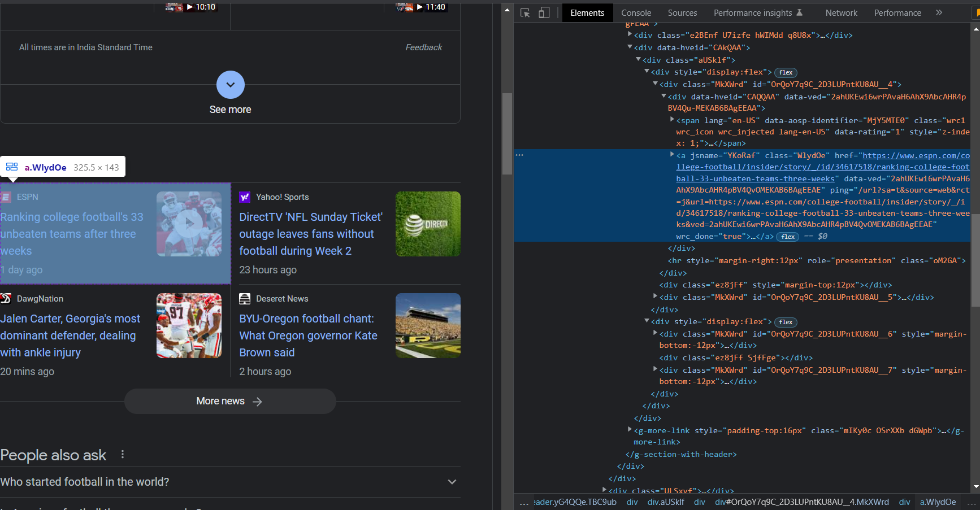The height and width of the screenshot is (510, 980).
Task: Click the Deseret News source icon
Action: 245,299
